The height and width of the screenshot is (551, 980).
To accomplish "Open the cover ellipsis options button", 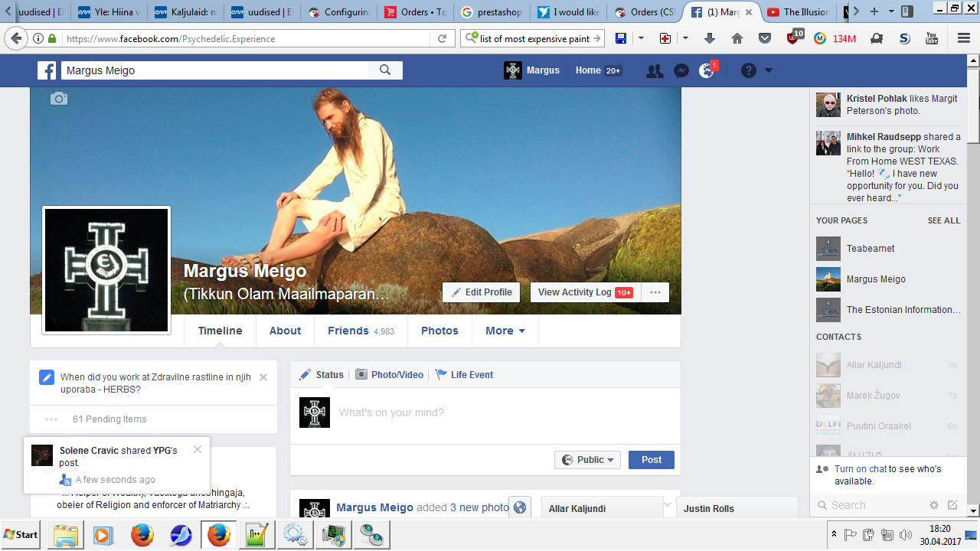I will 655,292.
